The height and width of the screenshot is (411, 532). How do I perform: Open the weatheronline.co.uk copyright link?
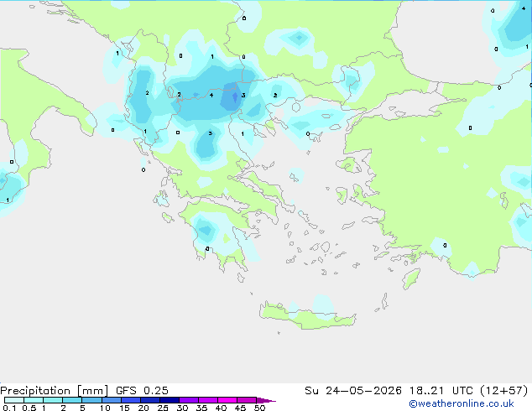tap(462, 403)
